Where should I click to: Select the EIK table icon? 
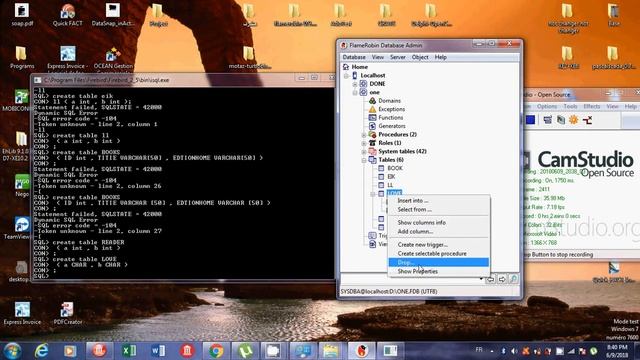tap(381, 176)
